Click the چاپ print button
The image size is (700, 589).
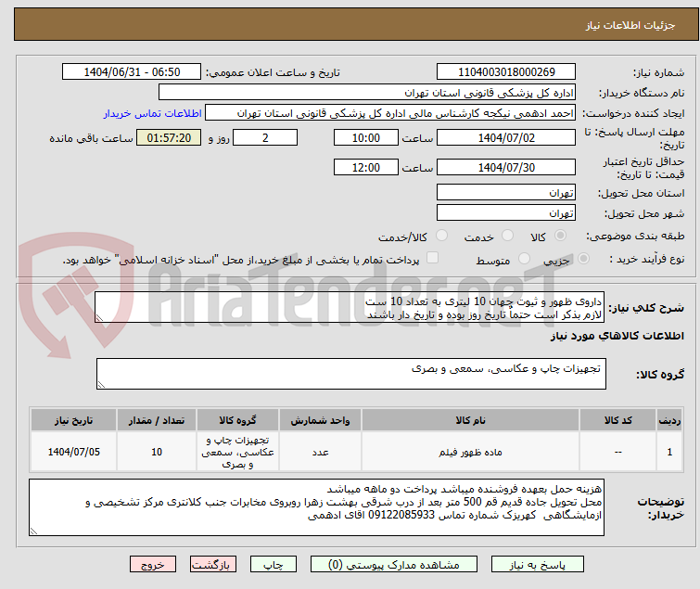(x=274, y=565)
